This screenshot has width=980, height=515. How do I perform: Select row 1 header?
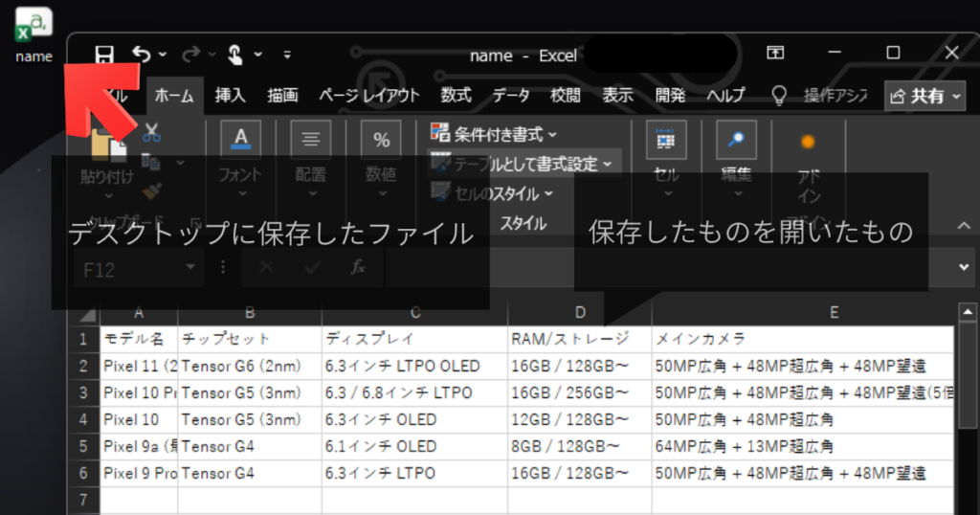83,340
